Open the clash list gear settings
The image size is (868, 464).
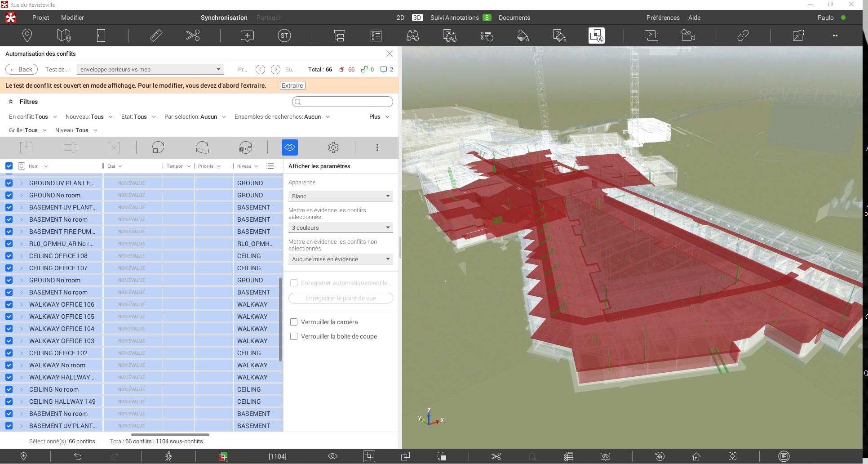coord(333,147)
